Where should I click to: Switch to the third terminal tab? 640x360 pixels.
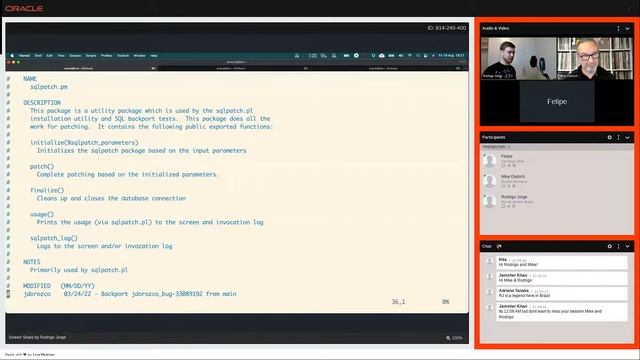(387, 68)
